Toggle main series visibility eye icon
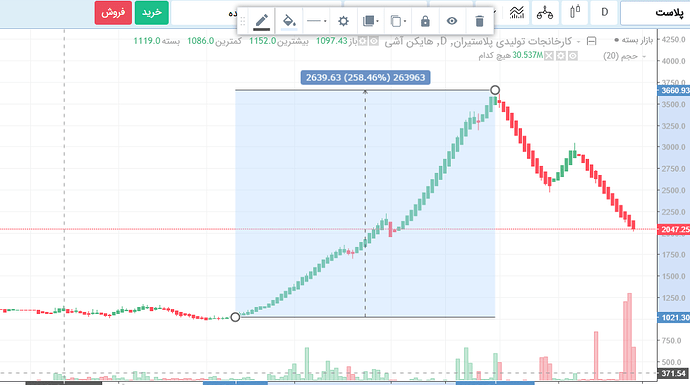The height and width of the screenshot is (385, 690). (x=374, y=41)
